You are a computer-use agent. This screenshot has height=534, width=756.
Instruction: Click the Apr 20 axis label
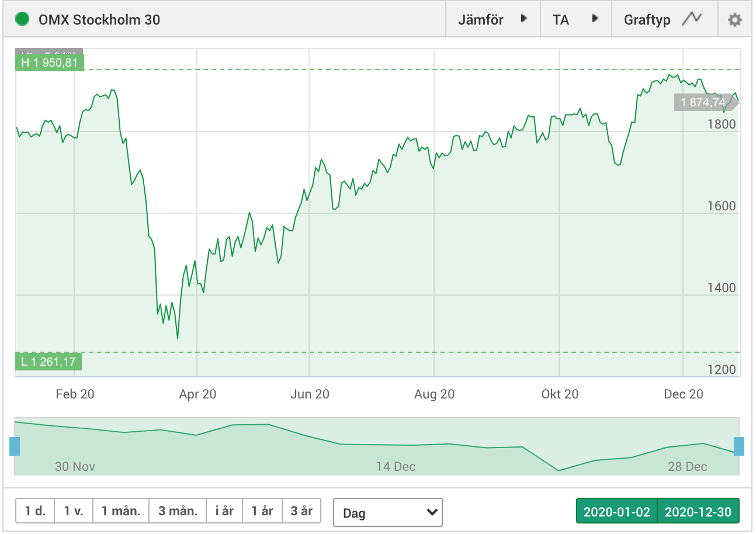tap(197, 394)
